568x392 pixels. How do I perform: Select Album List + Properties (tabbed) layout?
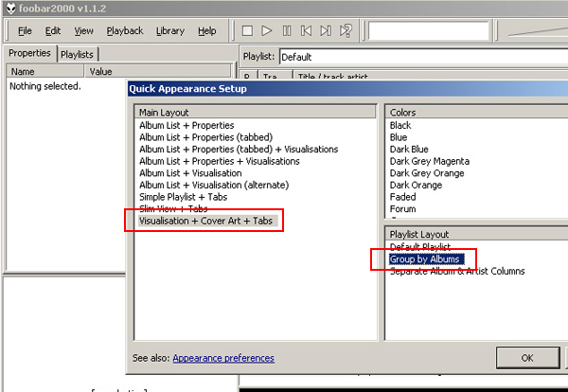[205, 137]
